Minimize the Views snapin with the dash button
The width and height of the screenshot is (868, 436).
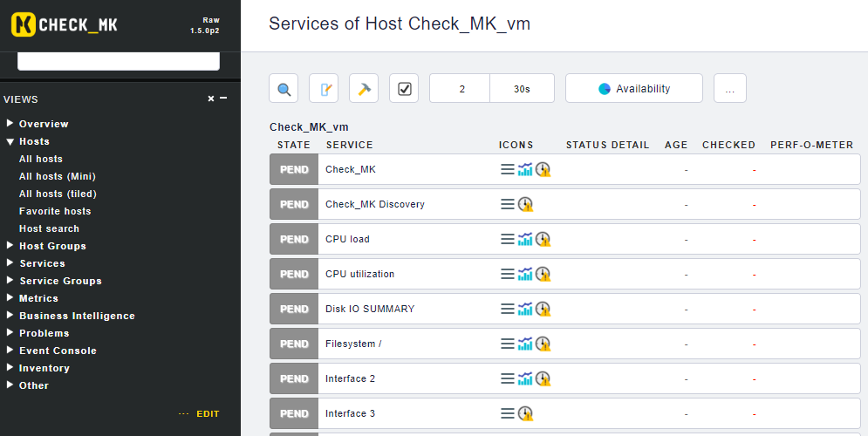(223, 99)
